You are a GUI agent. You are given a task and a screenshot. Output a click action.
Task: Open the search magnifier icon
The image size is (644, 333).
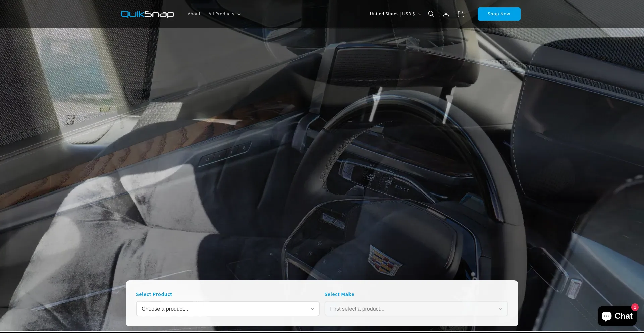[431, 14]
